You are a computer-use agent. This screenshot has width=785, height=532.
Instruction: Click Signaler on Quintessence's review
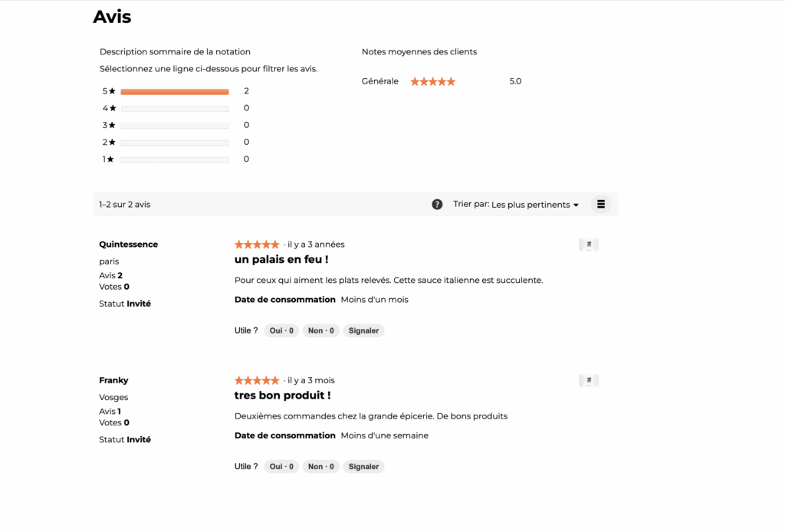tap(363, 331)
